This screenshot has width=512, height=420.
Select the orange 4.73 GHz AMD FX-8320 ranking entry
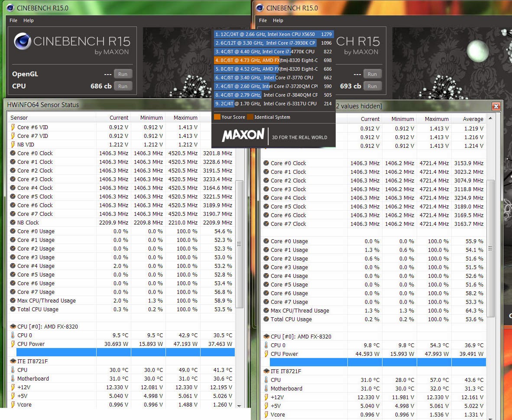pyautogui.click(x=274, y=60)
